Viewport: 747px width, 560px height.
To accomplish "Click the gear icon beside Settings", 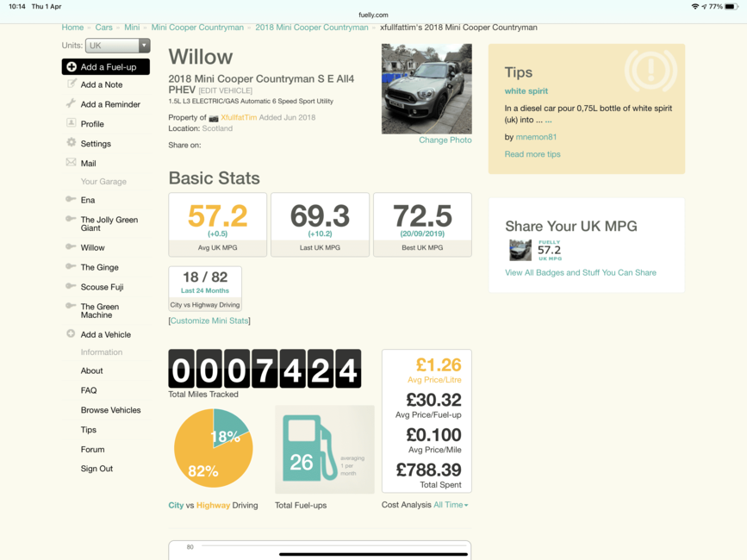I will pos(71,142).
